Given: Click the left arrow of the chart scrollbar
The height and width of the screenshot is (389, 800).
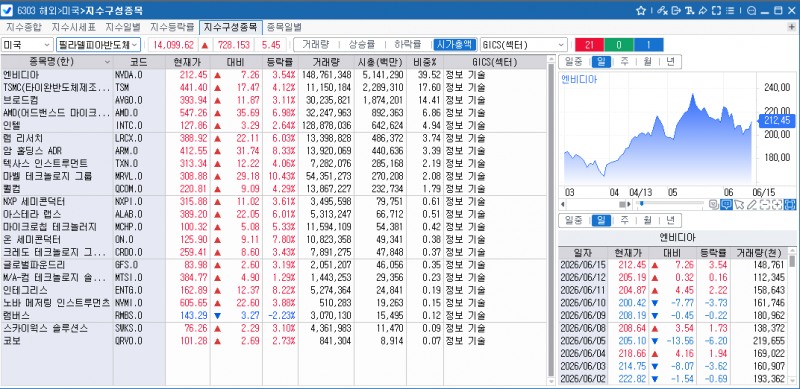Looking at the screenshot, I should click(x=563, y=204).
